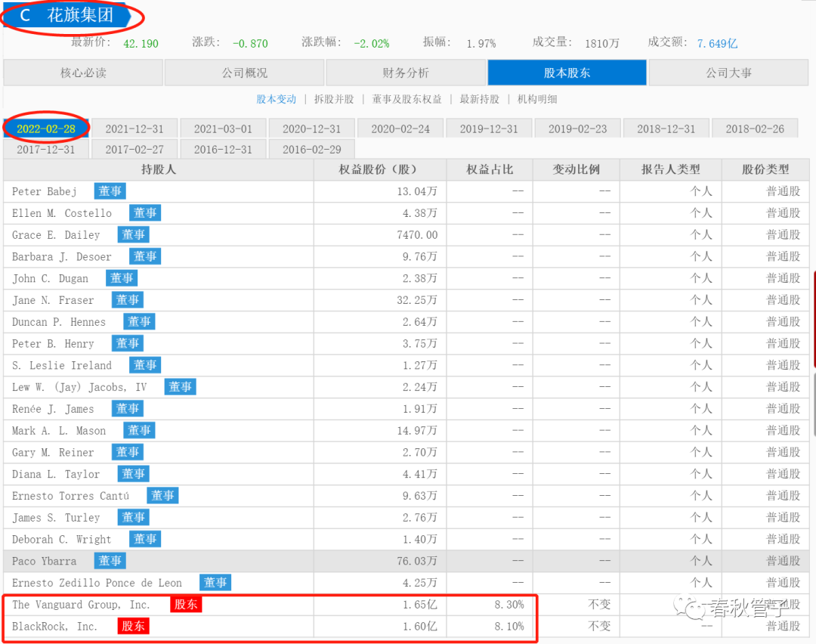Click the 董事 badge beside James S. Turley
The height and width of the screenshot is (644, 816).
tap(133, 517)
